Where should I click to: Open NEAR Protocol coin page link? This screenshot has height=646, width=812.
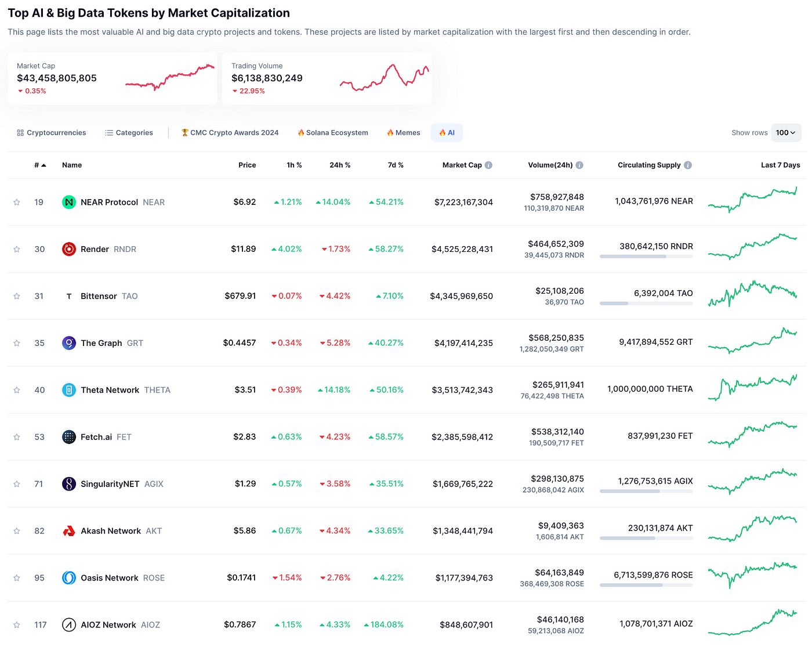[122, 203]
